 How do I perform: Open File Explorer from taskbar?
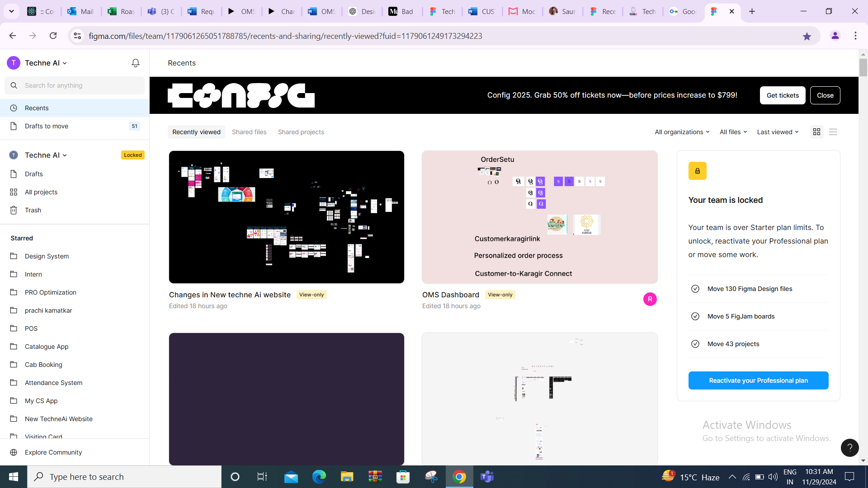(x=347, y=477)
